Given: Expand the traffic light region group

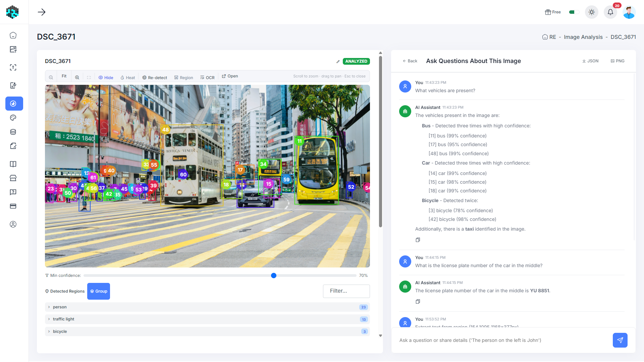Looking at the screenshot, I should [x=207, y=319].
